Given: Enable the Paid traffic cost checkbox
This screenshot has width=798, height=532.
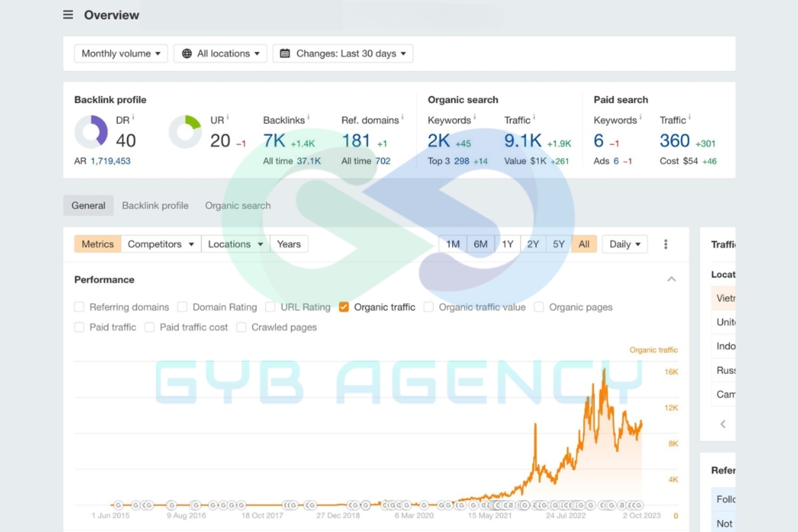Looking at the screenshot, I should pos(149,327).
